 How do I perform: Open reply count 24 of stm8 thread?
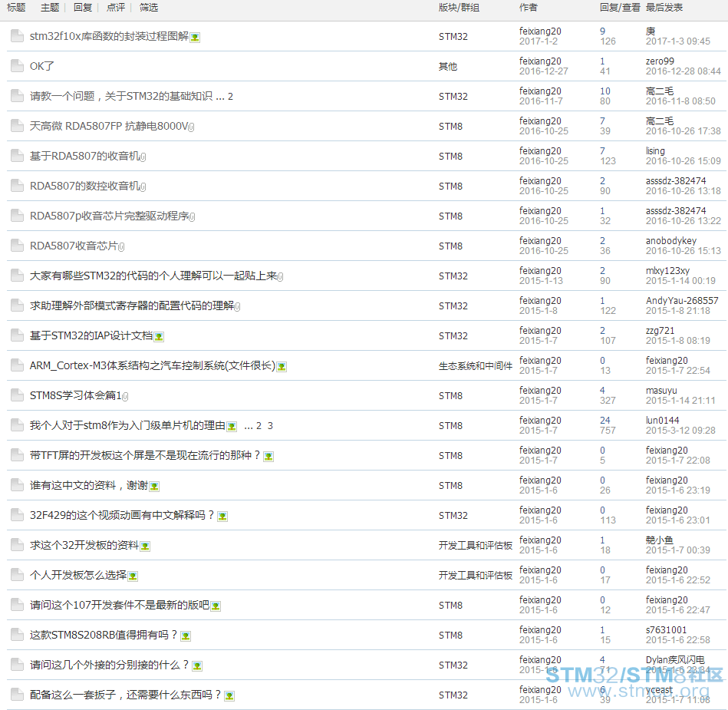pyautogui.click(x=605, y=421)
